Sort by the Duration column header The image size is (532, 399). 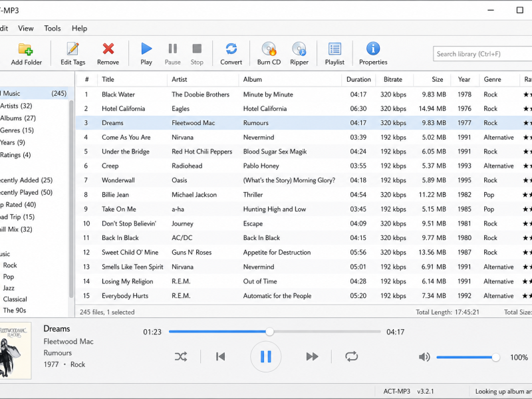358,79
